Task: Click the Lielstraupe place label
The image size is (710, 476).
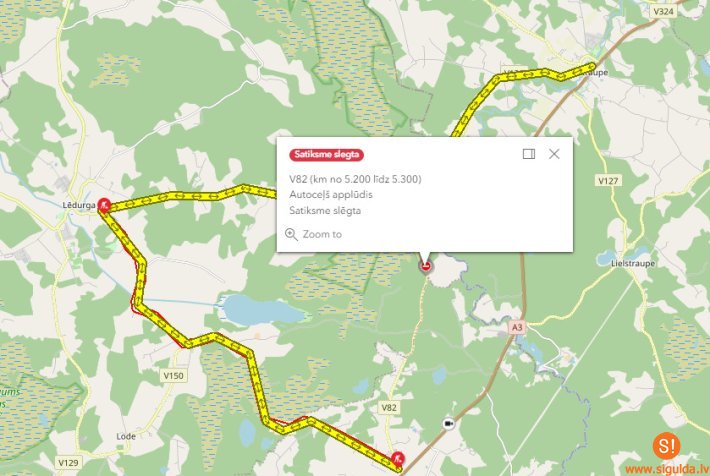Action: click(x=633, y=263)
